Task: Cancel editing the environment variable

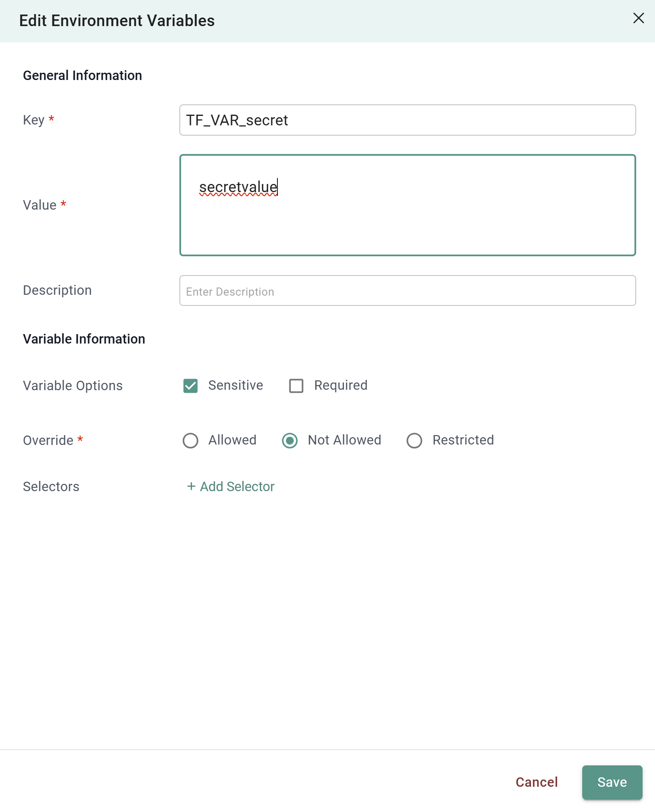Action: [536, 782]
